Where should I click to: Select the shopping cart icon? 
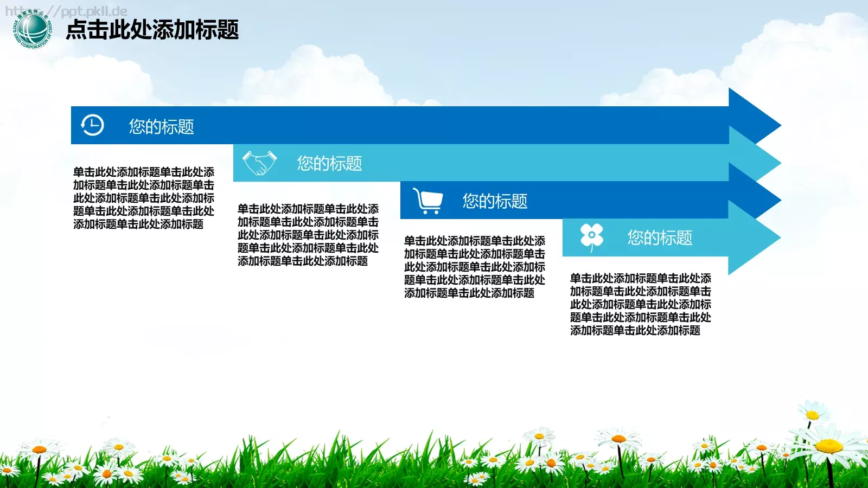coord(427,201)
